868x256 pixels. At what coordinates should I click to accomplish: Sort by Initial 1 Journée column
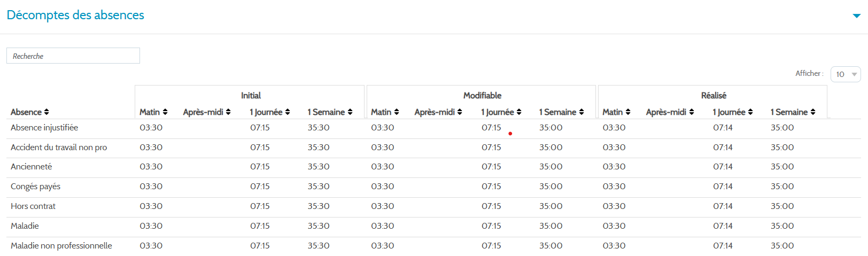tap(270, 112)
